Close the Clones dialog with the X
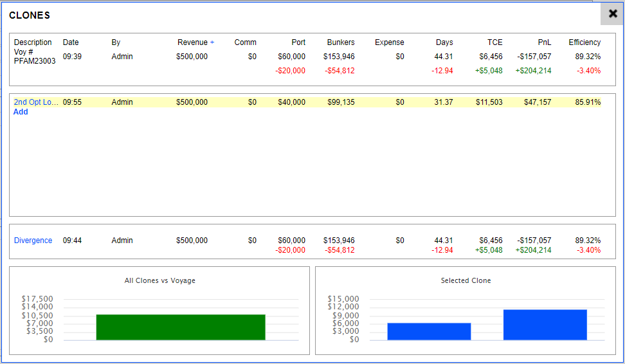Viewport: 625px width, 364px height. click(x=612, y=14)
